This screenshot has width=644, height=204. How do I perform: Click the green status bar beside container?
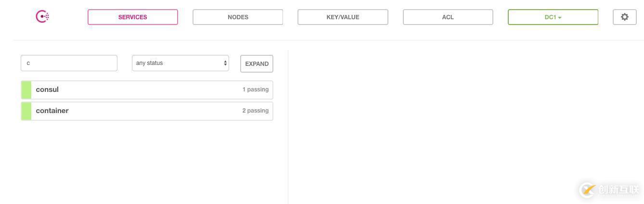point(26,111)
